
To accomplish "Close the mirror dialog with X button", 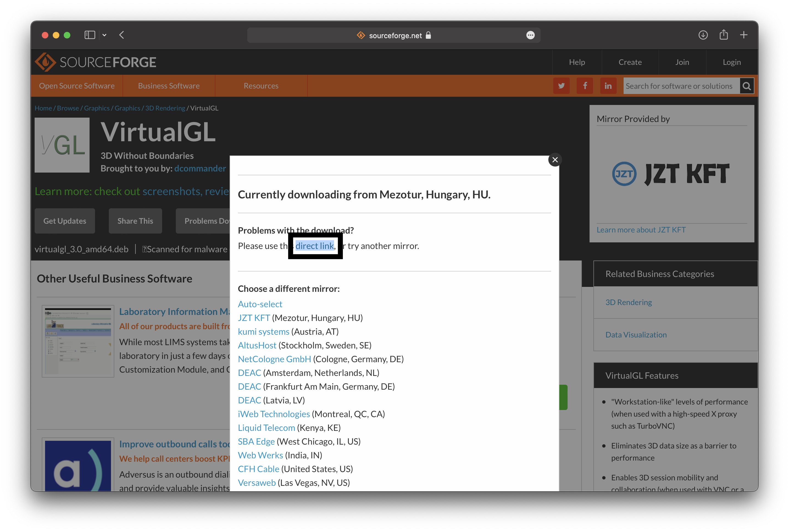I will 555,160.
